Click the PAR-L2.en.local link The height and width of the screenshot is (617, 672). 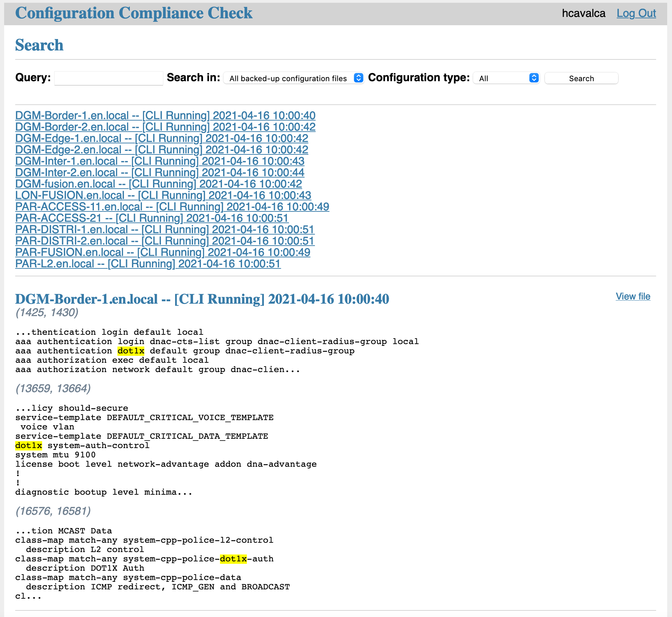click(x=148, y=264)
